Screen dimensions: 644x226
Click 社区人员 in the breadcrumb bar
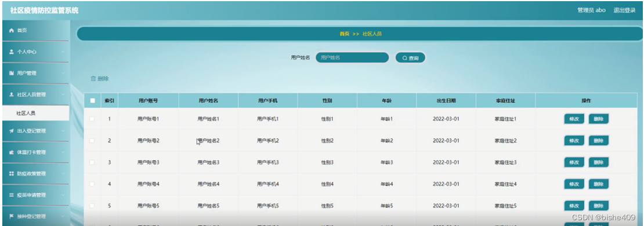(x=372, y=34)
